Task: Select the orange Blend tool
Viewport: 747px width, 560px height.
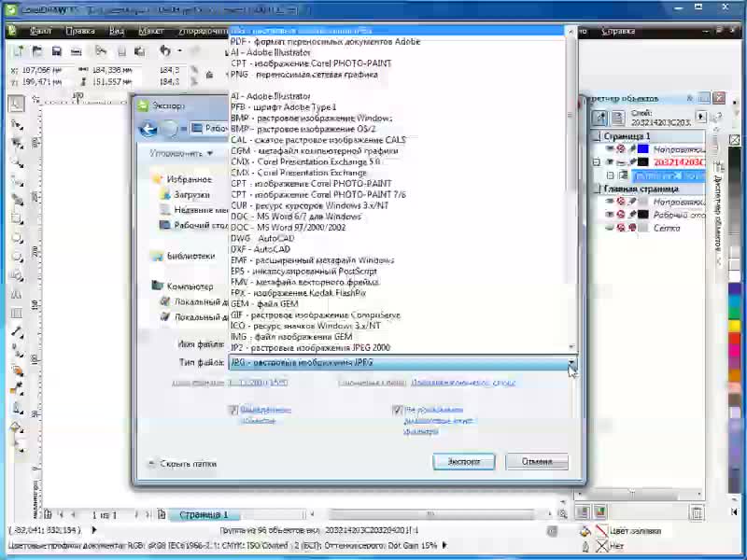Action: 17,370
